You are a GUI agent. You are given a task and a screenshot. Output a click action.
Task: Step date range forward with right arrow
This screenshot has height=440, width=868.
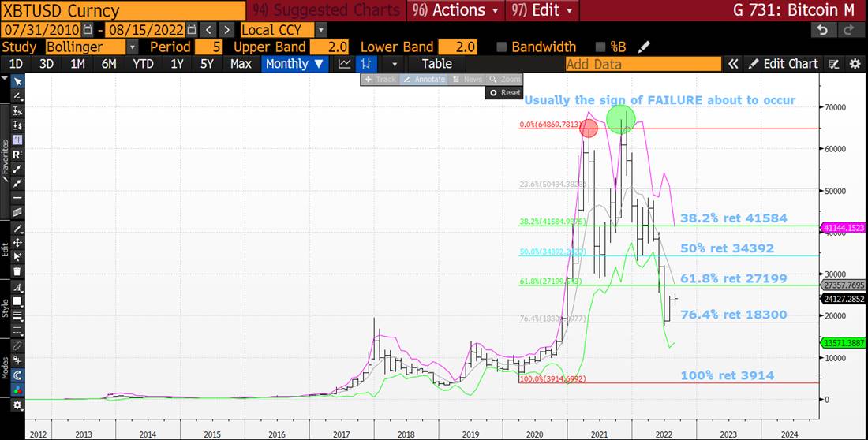pyautogui.click(x=226, y=30)
